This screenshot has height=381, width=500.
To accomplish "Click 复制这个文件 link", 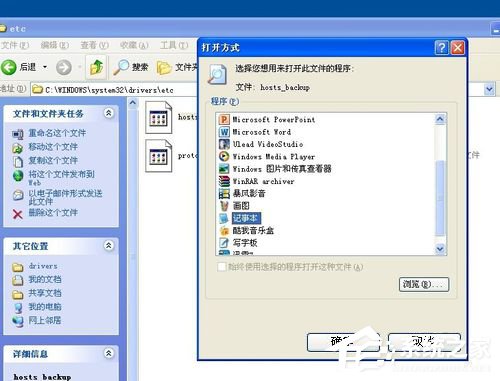I will [53, 161].
